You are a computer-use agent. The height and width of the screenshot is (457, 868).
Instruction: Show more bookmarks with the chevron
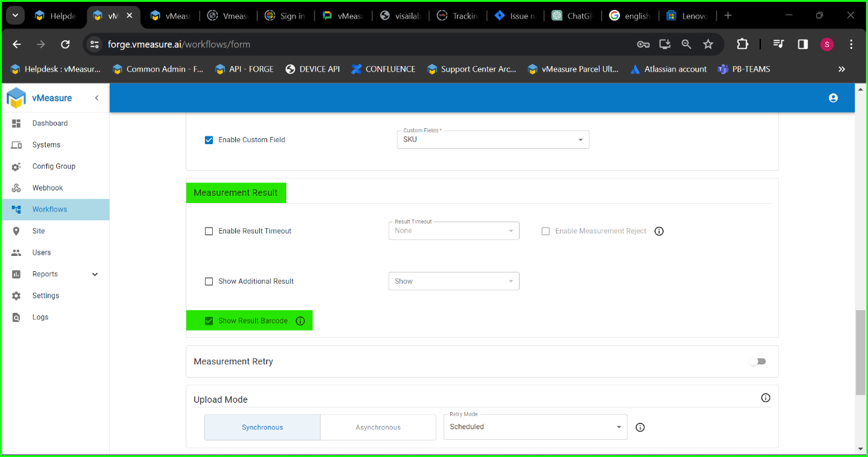point(842,69)
